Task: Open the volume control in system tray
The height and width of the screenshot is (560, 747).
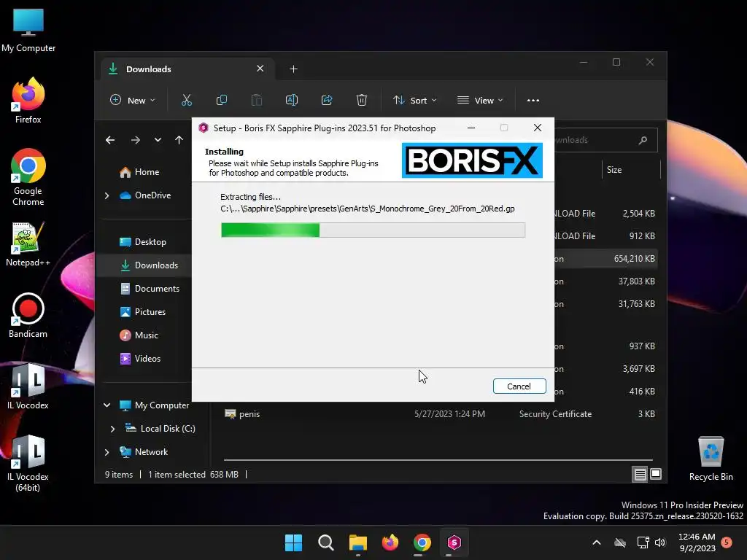Action: pos(659,542)
